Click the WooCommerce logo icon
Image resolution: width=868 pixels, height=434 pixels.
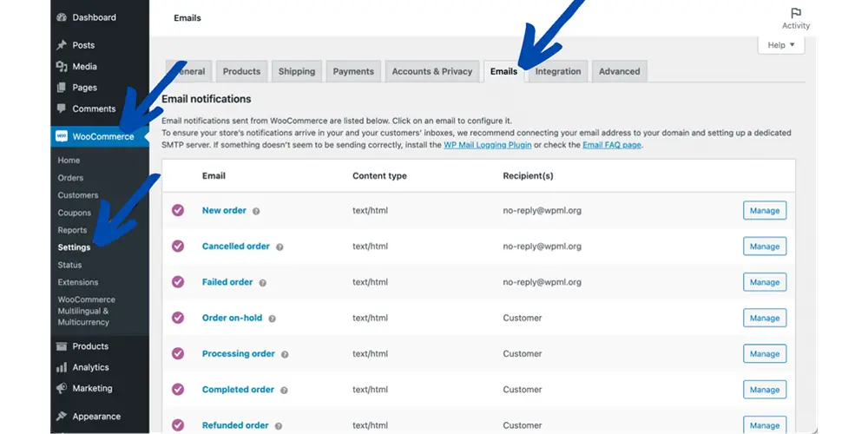[x=62, y=136]
